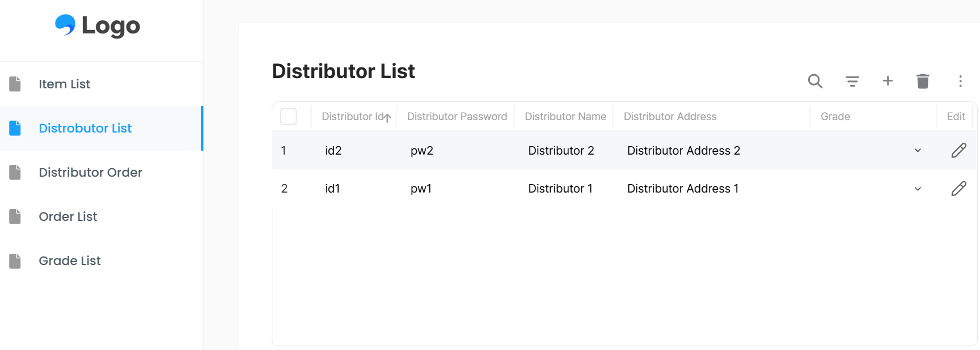Add a new distributor with plus icon

click(888, 81)
